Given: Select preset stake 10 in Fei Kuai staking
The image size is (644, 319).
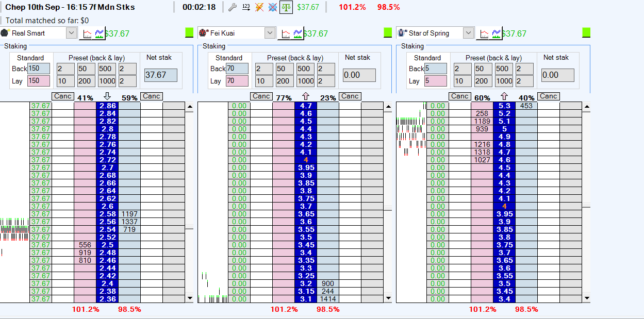Looking at the screenshot, I should [264, 81].
